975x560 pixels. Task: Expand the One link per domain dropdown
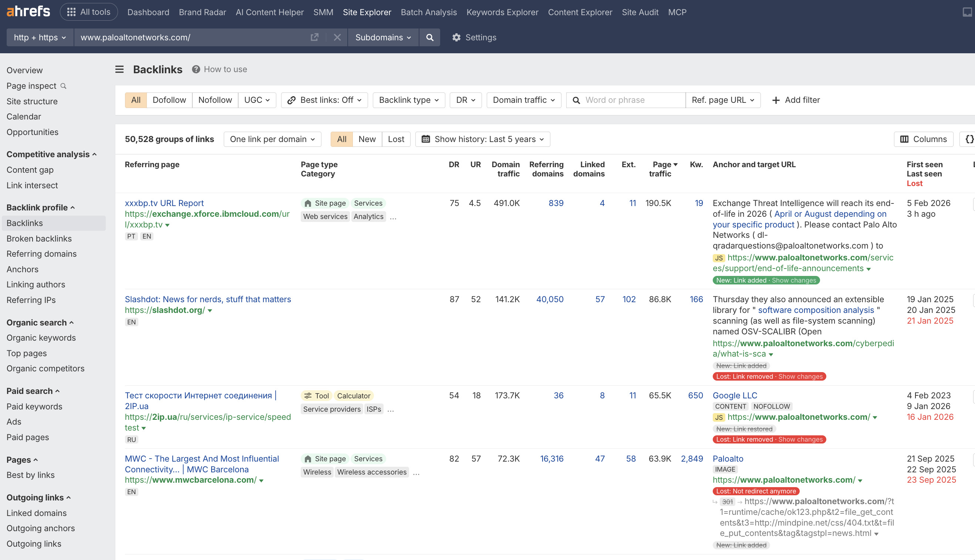[x=272, y=139]
